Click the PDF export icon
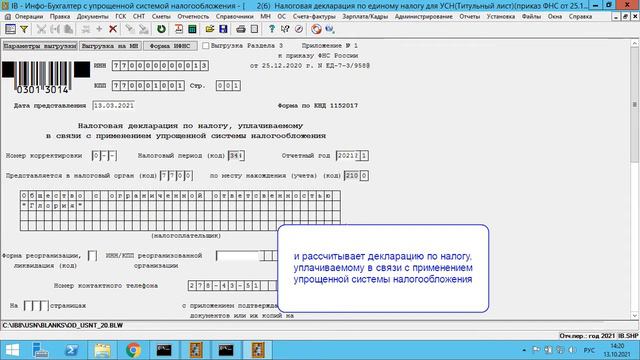Image resolution: width=640 pixels, height=360 pixels. point(178,29)
